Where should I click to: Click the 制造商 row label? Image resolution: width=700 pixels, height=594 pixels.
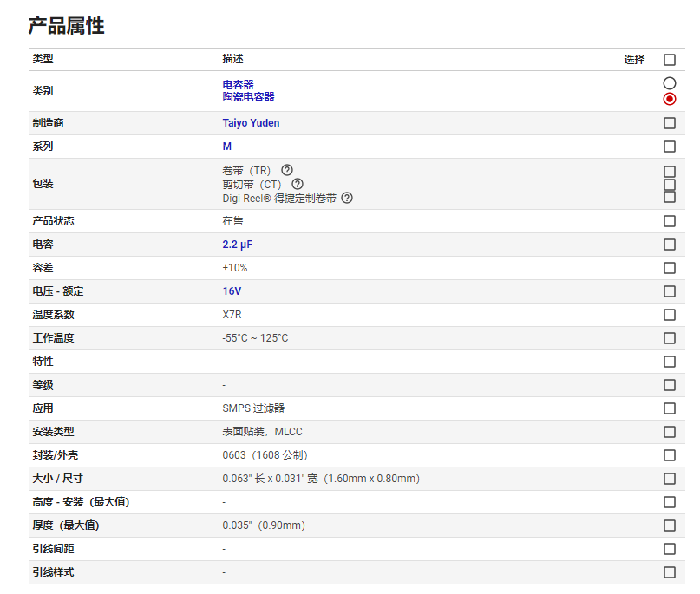(48, 123)
